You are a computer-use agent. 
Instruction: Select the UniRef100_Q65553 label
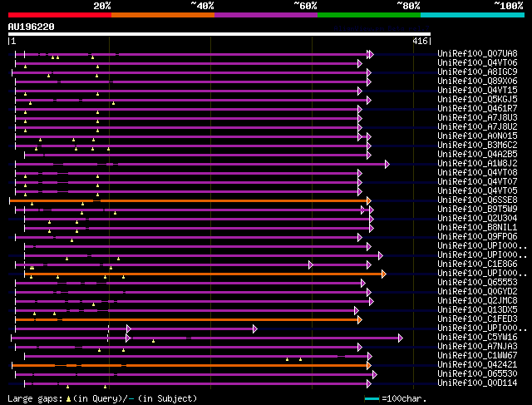pos(477,283)
